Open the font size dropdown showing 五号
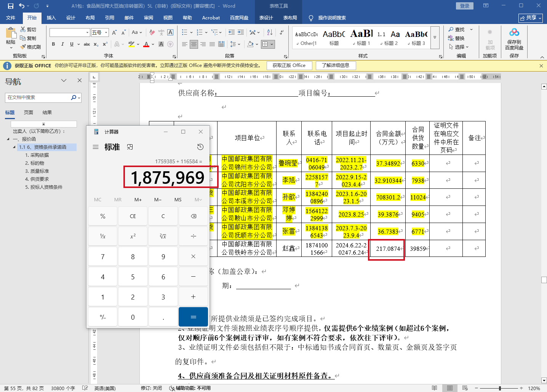Screen dimensions: 547x392 (100, 32)
